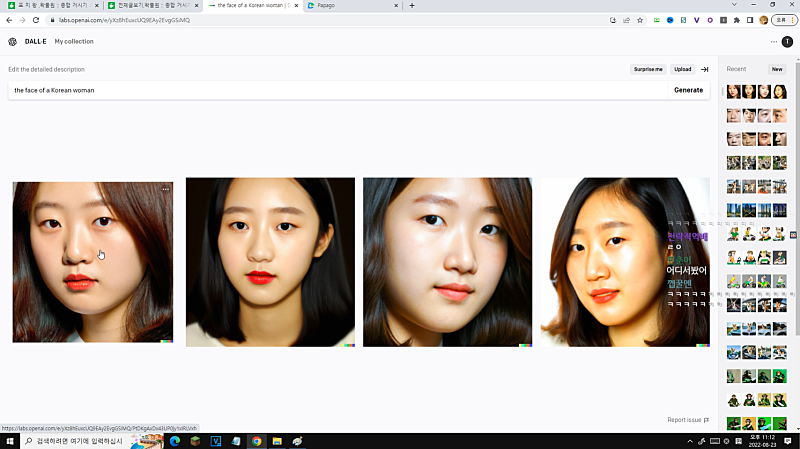
Task: Open My collection page
Action: [x=74, y=42]
